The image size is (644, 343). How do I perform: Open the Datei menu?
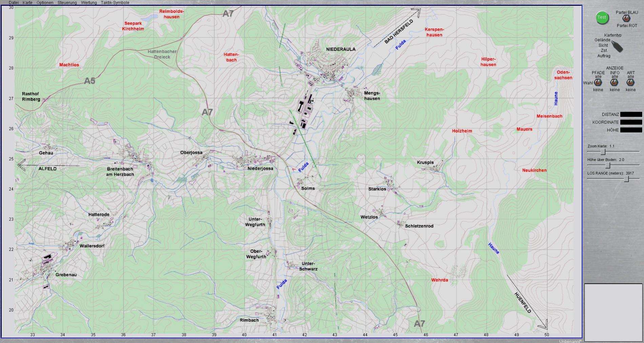tap(14, 3)
